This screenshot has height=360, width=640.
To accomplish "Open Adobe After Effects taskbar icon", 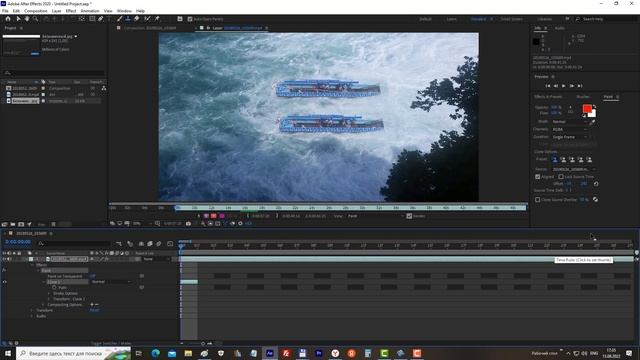I will [270, 353].
